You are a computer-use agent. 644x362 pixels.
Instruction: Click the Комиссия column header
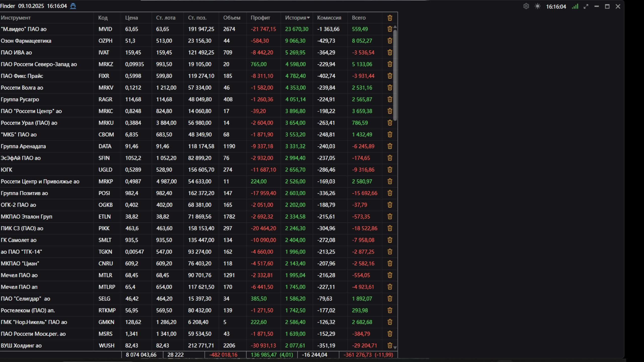click(x=329, y=18)
